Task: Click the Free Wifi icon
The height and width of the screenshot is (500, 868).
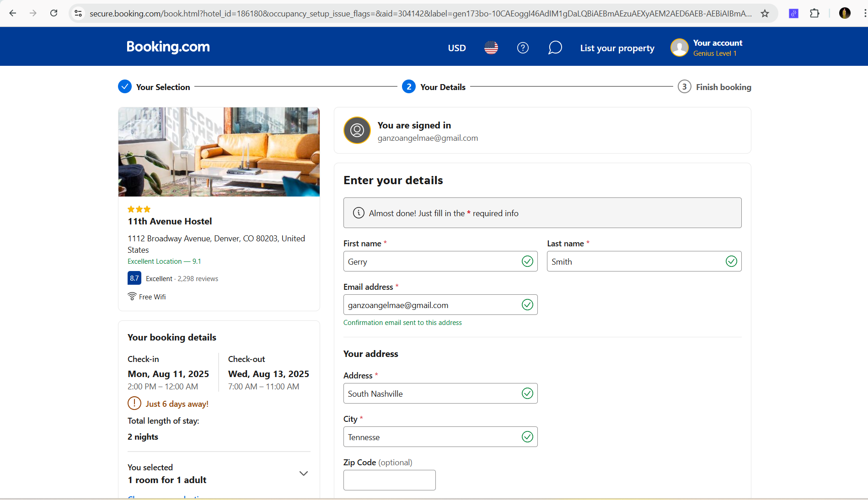Action: [132, 296]
